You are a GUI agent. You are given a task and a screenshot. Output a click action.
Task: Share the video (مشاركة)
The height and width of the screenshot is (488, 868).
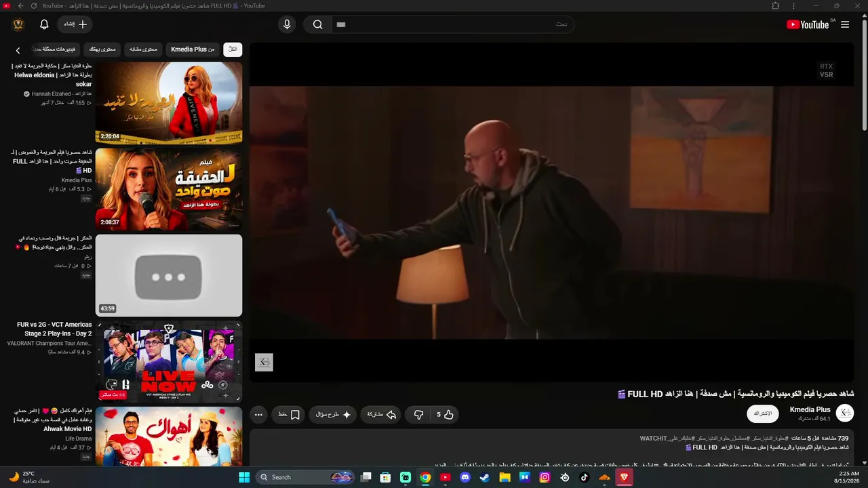pyautogui.click(x=382, y=415)
